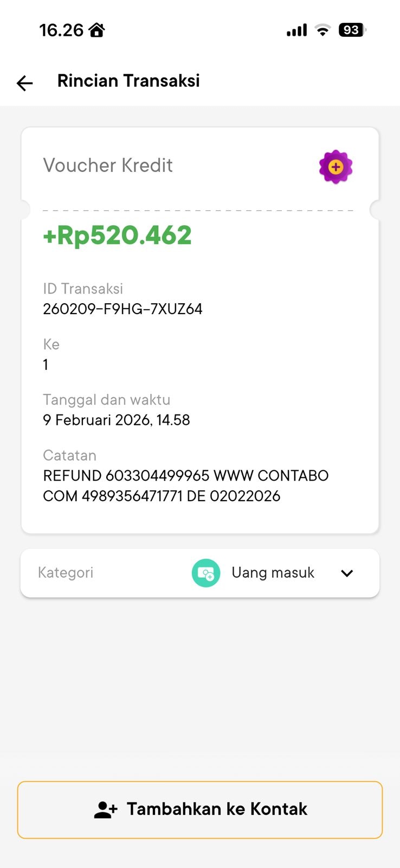The width and height of the screenshot is (400, 868).
Task: Click the Kategori label
Action: click(x=66, y=573)
